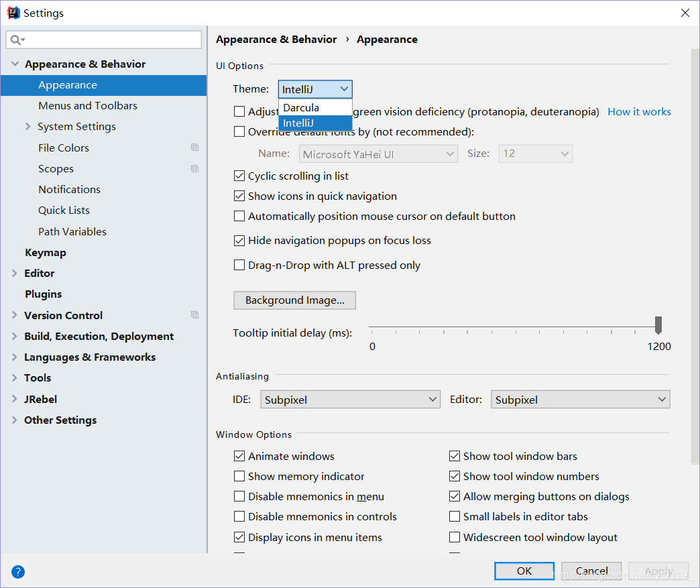Image resolution: width=700 pixels, height=588 pixels.
Task: Select IntelliJ theme option in list
Action: pos(315,123)
